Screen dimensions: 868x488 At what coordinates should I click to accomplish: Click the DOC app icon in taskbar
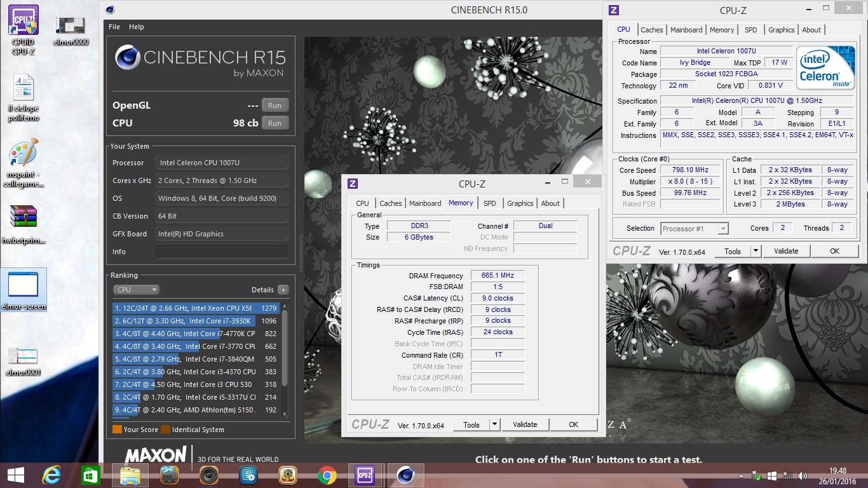170,475
